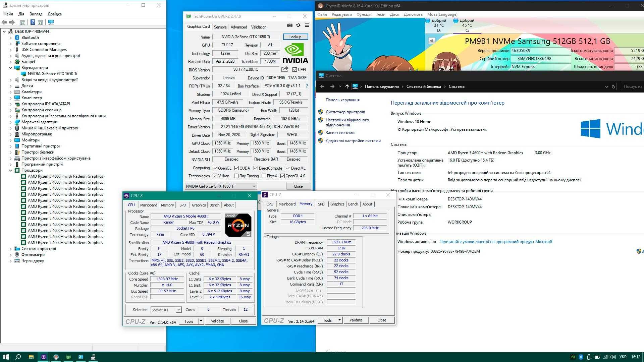Open the SPD tab in CPU-Z Memory window
The image size is (644, 362).
(321, 204)
